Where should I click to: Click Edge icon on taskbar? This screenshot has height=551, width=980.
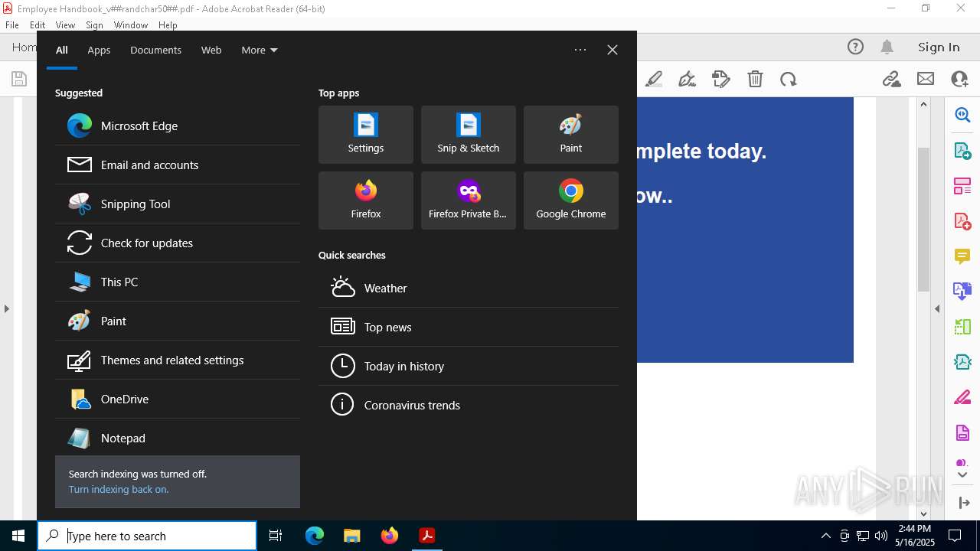coord(315,536)
